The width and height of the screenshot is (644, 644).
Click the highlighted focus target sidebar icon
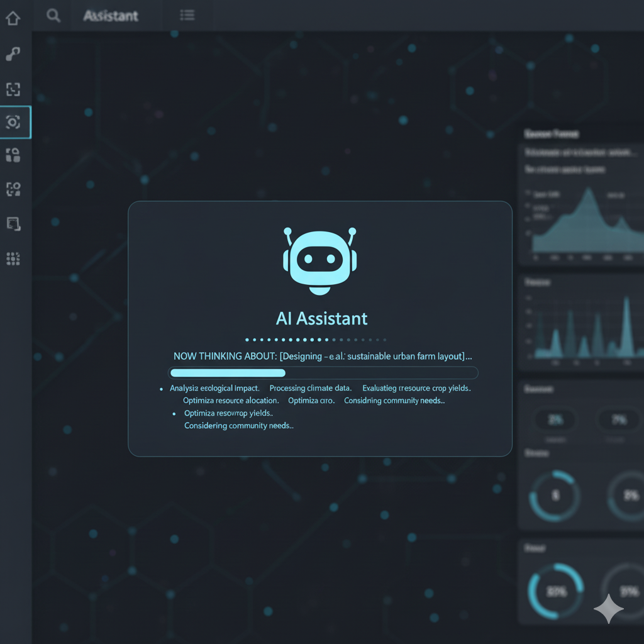(x=13, y=122)
